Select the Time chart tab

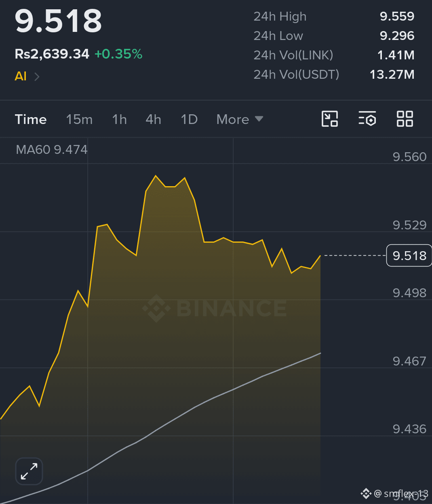coord(31,119)
